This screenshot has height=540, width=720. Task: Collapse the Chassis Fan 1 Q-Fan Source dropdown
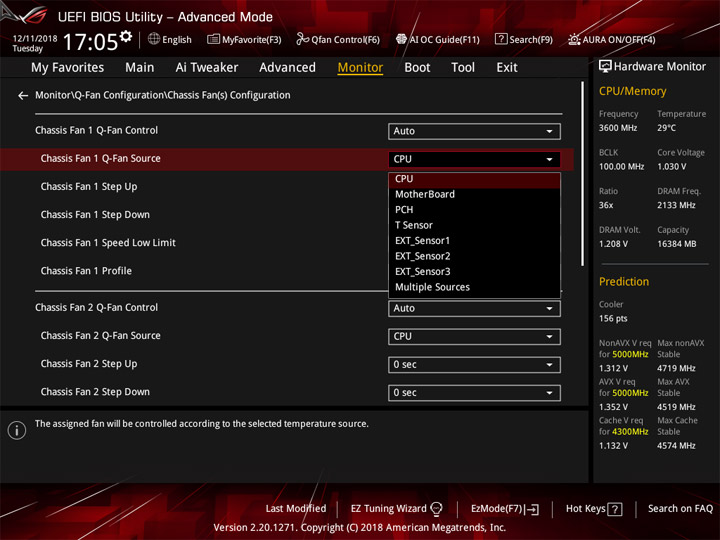pos(474,159)
